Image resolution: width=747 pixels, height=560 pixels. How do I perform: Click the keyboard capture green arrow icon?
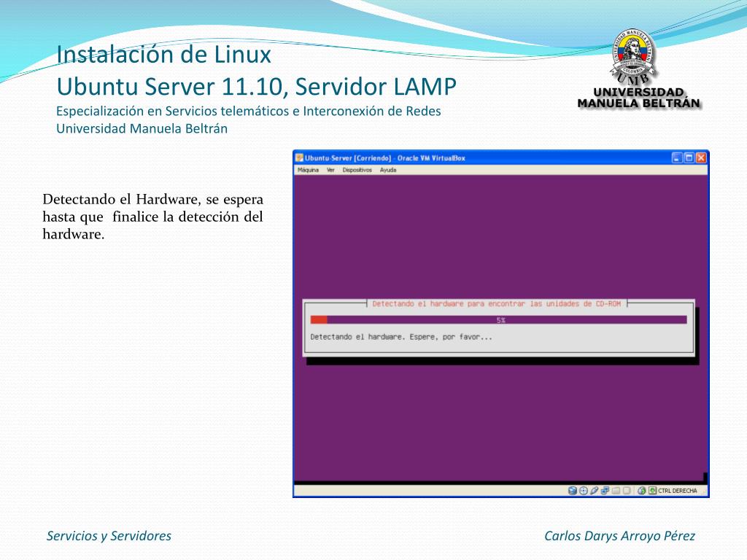(x=653, y=491)
